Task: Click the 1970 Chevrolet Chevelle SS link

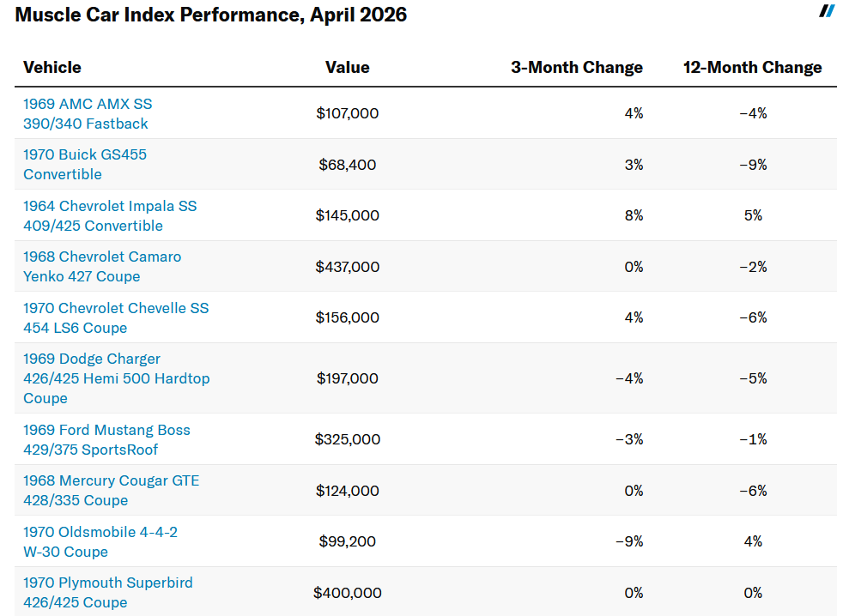Action: 115,317
